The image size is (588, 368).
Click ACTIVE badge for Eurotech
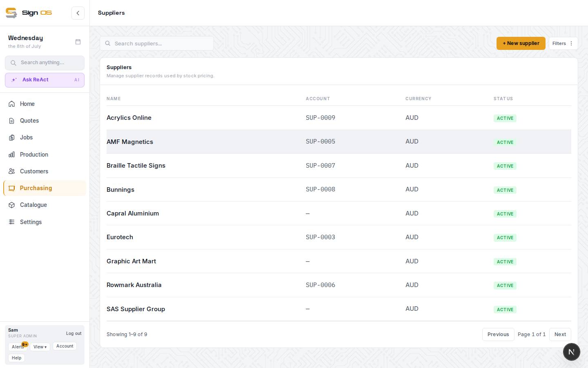coord(505,238)
